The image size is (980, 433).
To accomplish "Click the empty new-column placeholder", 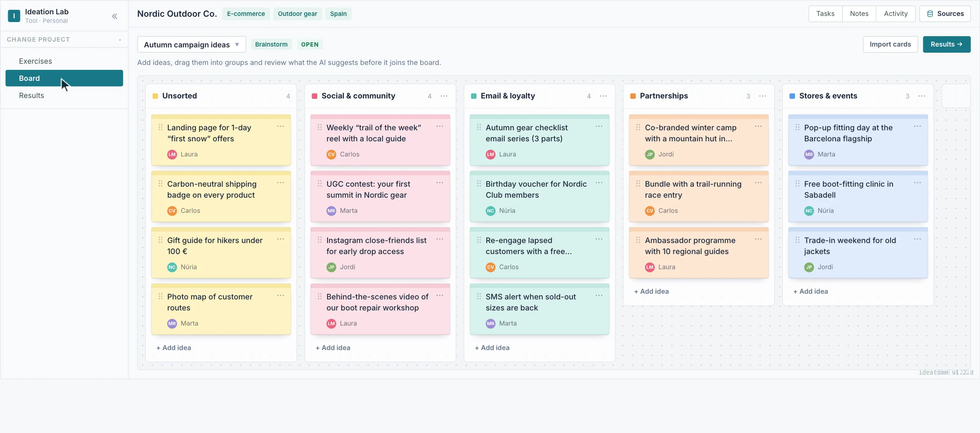I will (x=955, y=96).
